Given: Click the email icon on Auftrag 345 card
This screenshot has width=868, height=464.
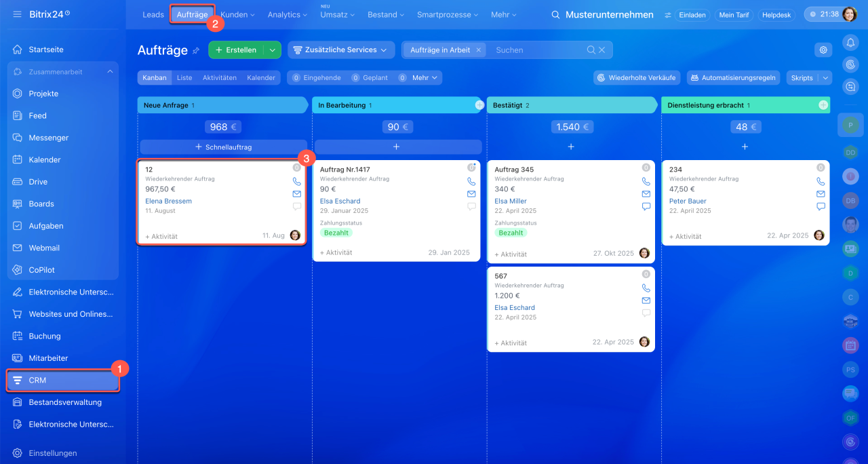Looking at the screenshot, I should [x=646, y=194].
